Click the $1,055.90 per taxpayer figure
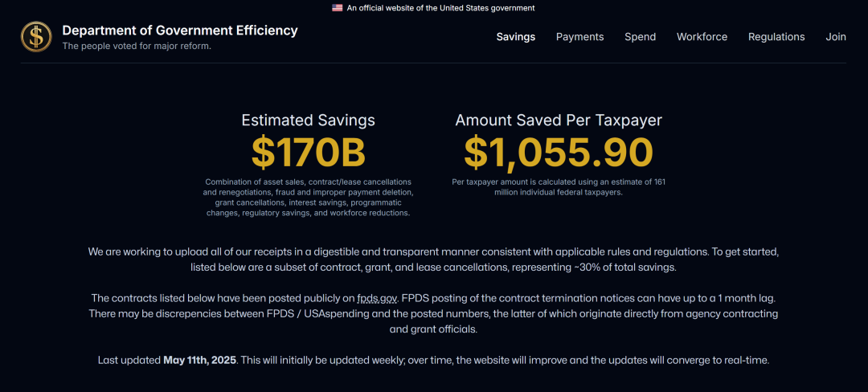The image size is (868, 392). 559,153
